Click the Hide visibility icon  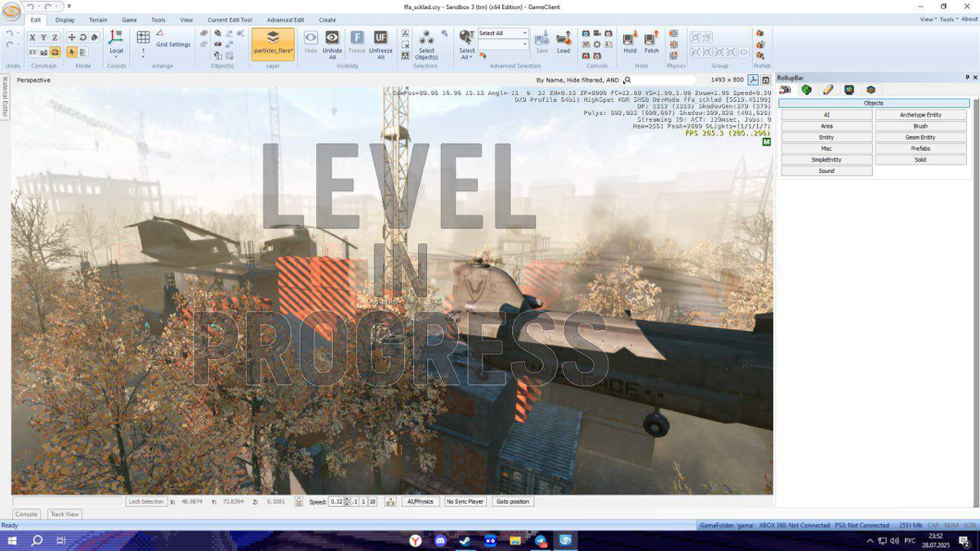point(310,43)
